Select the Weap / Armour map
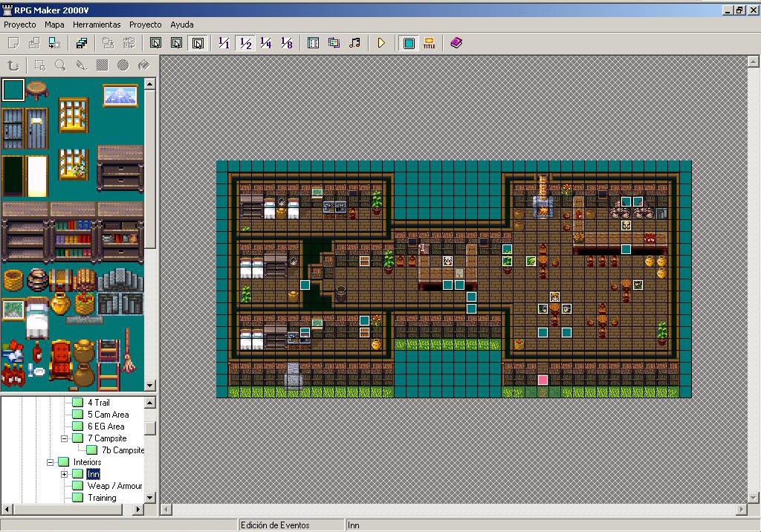Viewport: 761px width, 532px height. (114, 486)
